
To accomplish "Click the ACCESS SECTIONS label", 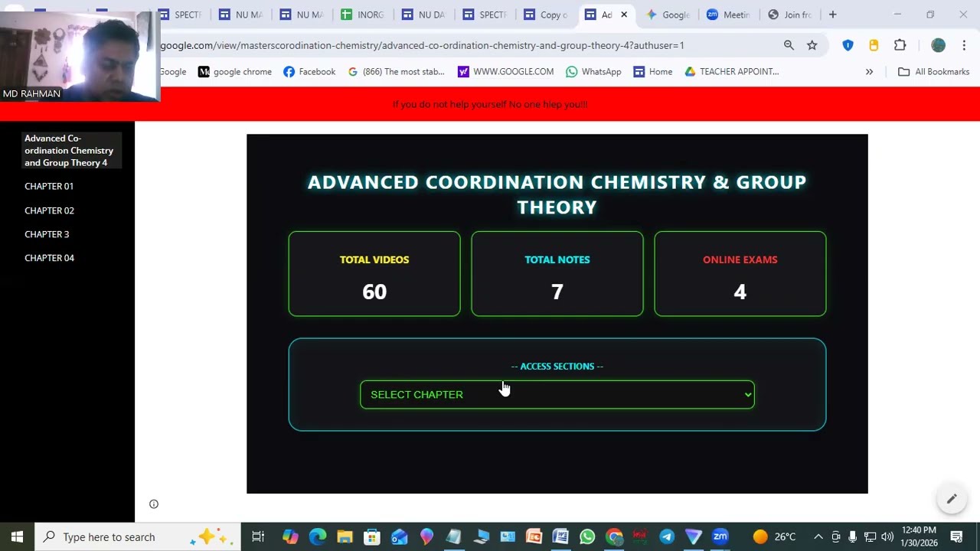I will 557,367.
